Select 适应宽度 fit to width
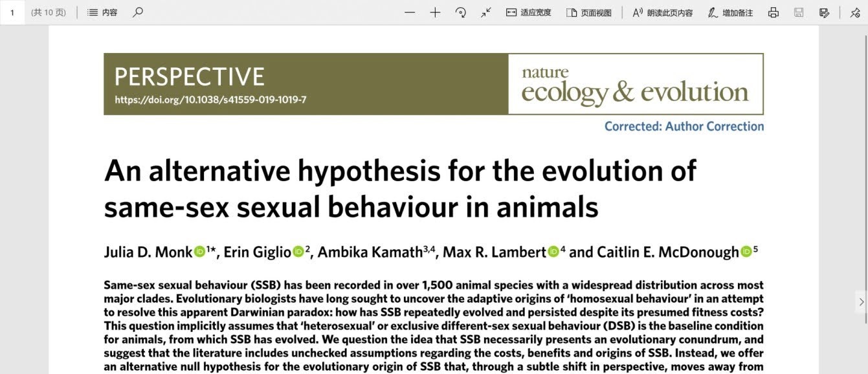 pyautogui.click(x=528, y=12)
